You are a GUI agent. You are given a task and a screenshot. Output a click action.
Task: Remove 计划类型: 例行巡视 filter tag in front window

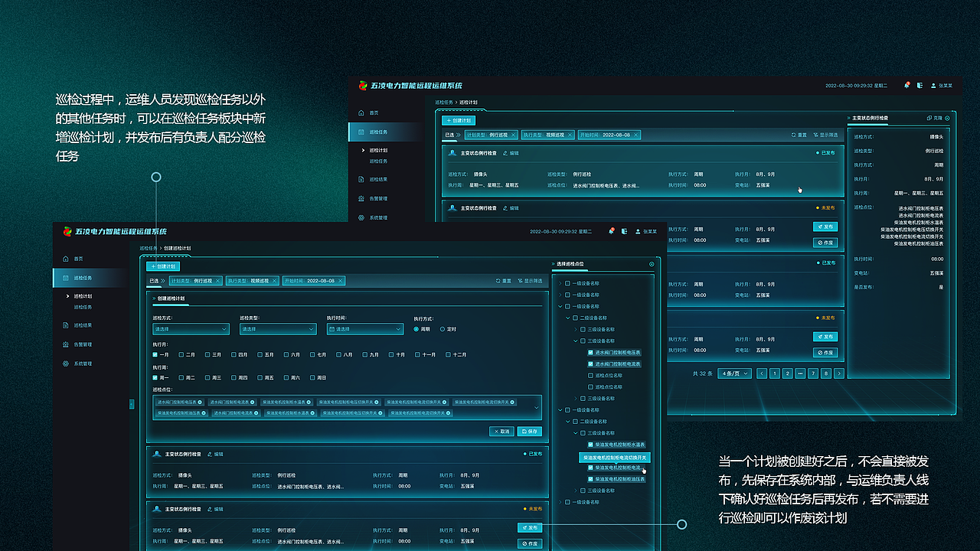217,281
